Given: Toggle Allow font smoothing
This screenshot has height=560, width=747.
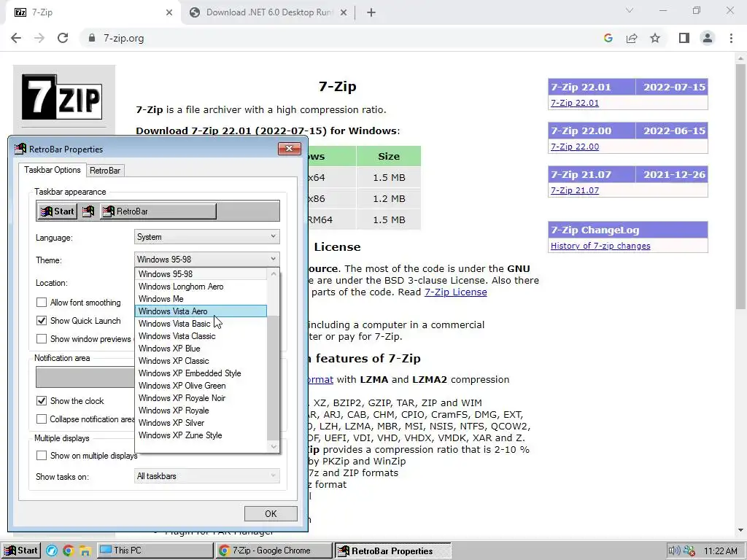Looking at the screenshot, I should [x=42, y=303].
